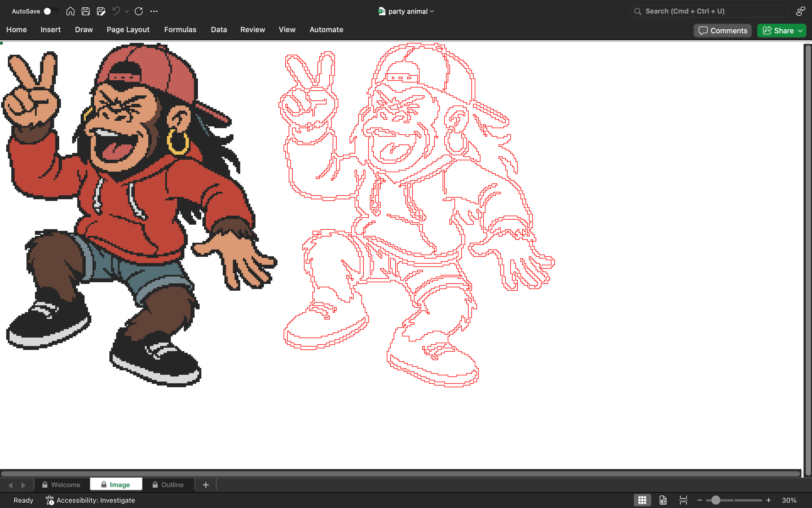Open the party animal file name dropdown
Screen dimensions: 812x508
[x=432, y=11]
